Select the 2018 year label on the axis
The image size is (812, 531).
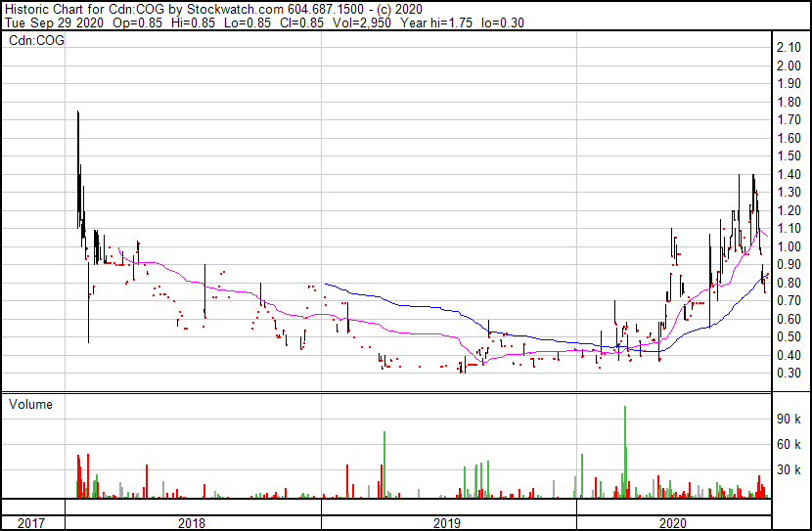[192, 523]
